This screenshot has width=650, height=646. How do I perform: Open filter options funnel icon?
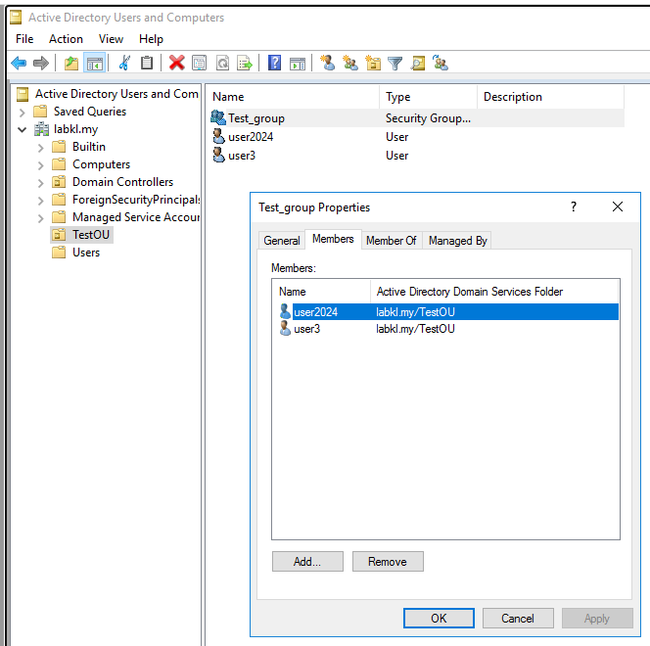[x=395, y=63]
